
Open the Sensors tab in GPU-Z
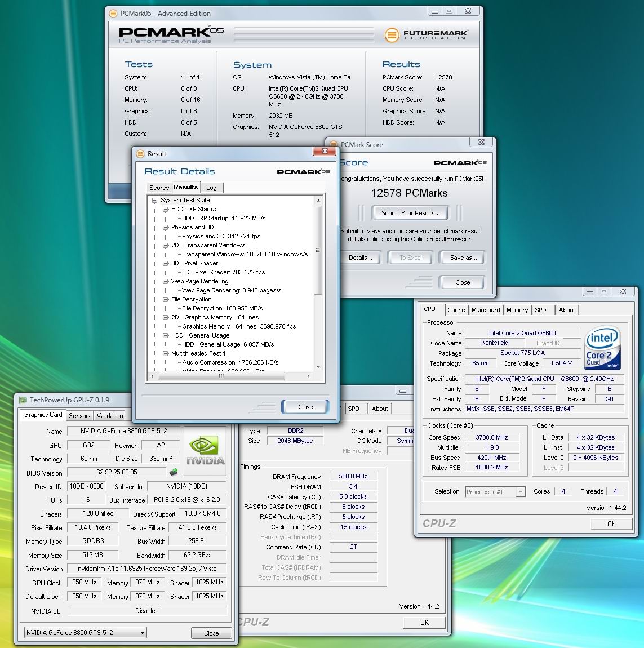[x=79, y=416]
